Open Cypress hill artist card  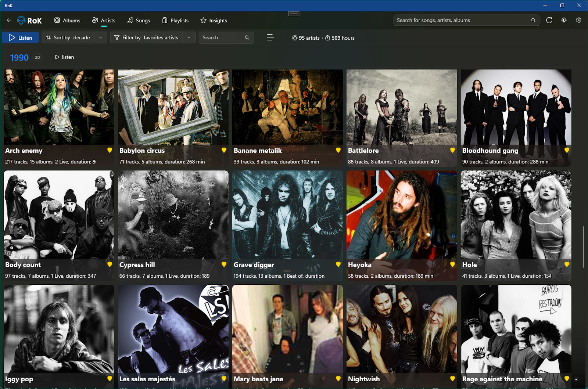pos(173,226)
